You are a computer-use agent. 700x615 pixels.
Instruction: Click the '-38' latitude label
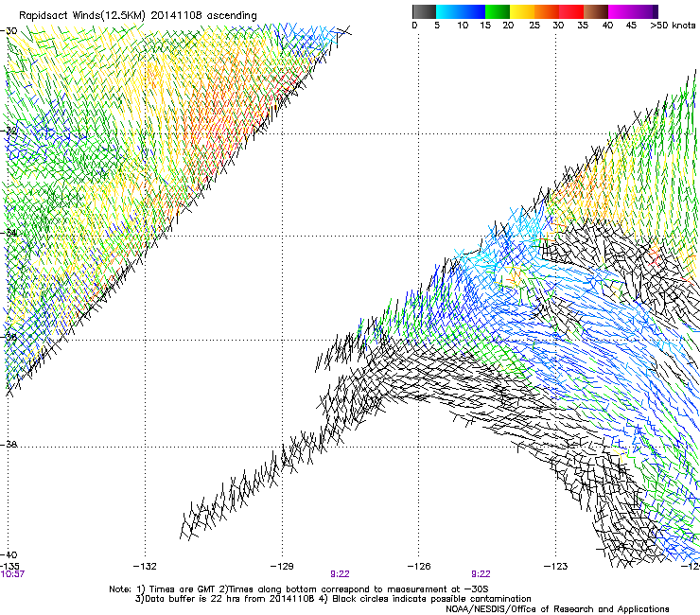click(x=9, y=445)
